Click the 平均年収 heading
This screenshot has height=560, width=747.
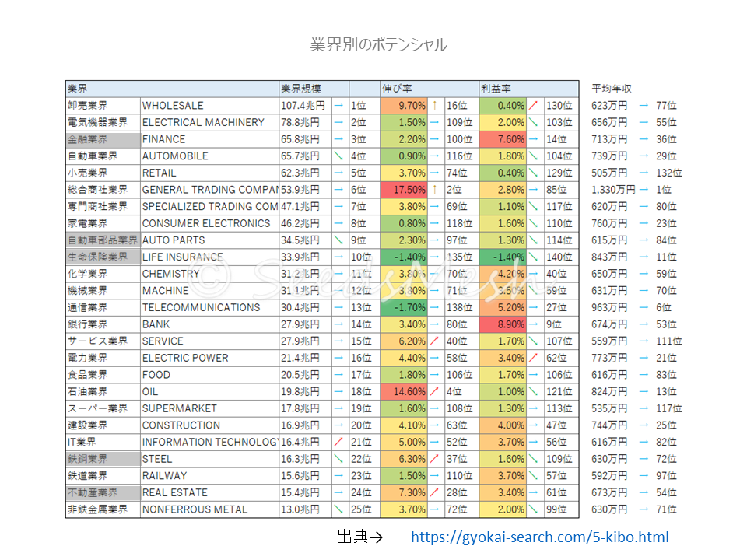tap(612, 89)
